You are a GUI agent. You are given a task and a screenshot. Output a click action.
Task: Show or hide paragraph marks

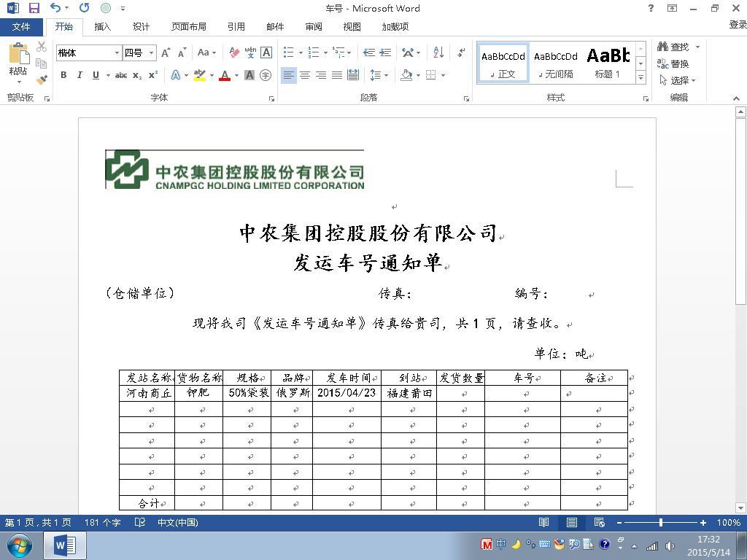pyautogui.click(x=461, y=52)
